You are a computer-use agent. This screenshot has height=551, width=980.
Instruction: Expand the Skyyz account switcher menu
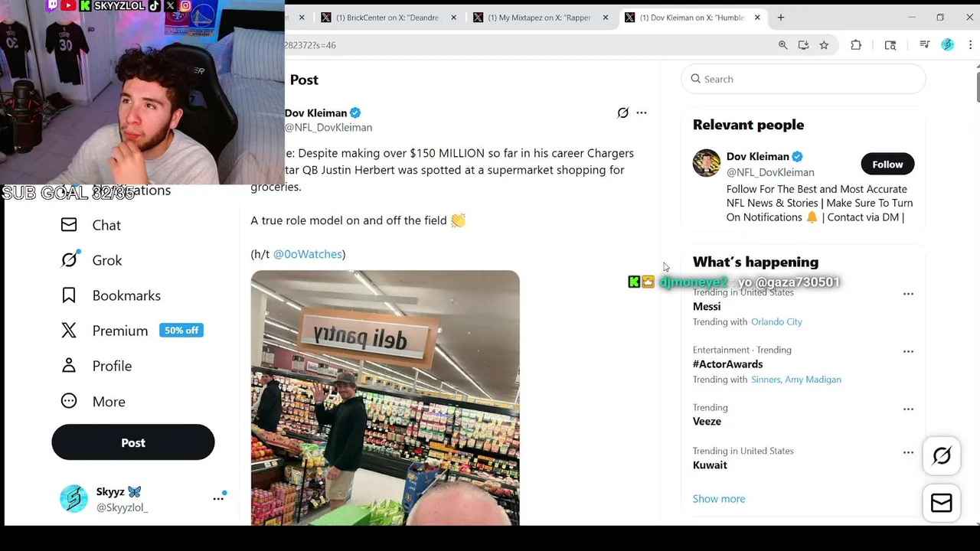pos(218,498)
